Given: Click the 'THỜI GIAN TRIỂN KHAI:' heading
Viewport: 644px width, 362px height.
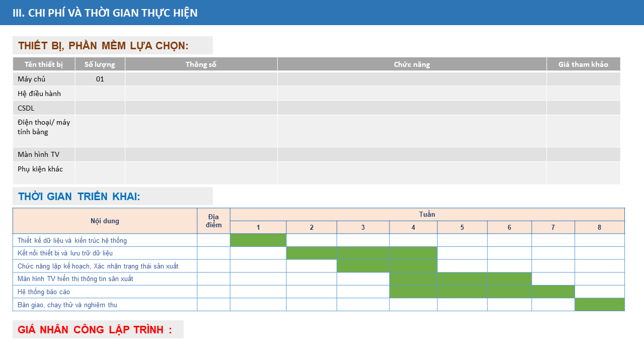Looking at the screenshot, I should point(79,197).
